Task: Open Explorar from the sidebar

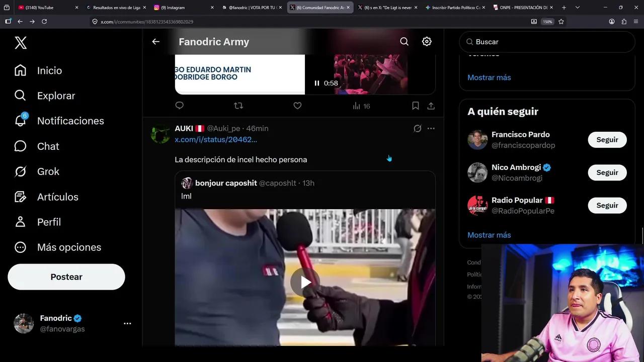Action: pos(56,96)
